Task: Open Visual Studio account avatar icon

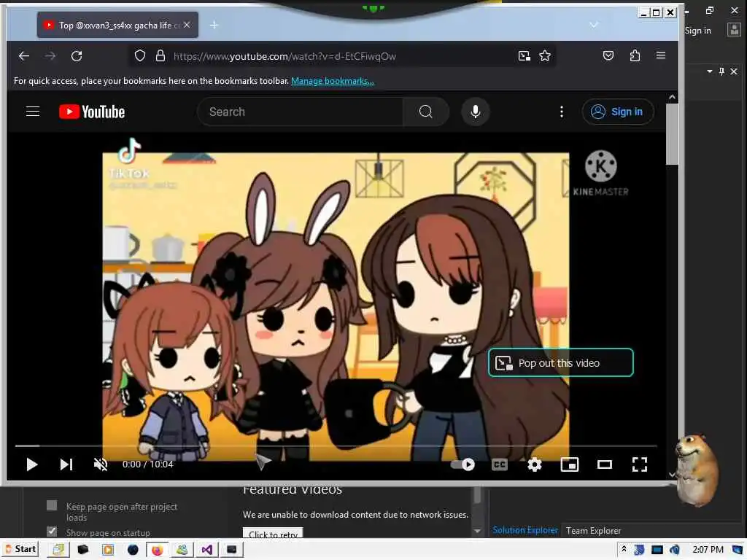Action: pyautogui.click(x=734, y=30)
